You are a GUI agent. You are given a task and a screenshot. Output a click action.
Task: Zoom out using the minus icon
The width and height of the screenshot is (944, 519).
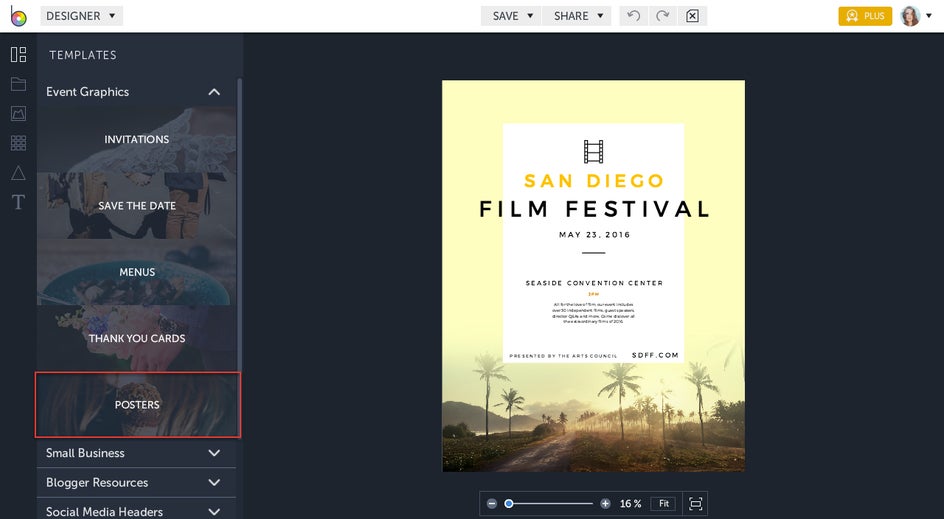coord(492,503)
